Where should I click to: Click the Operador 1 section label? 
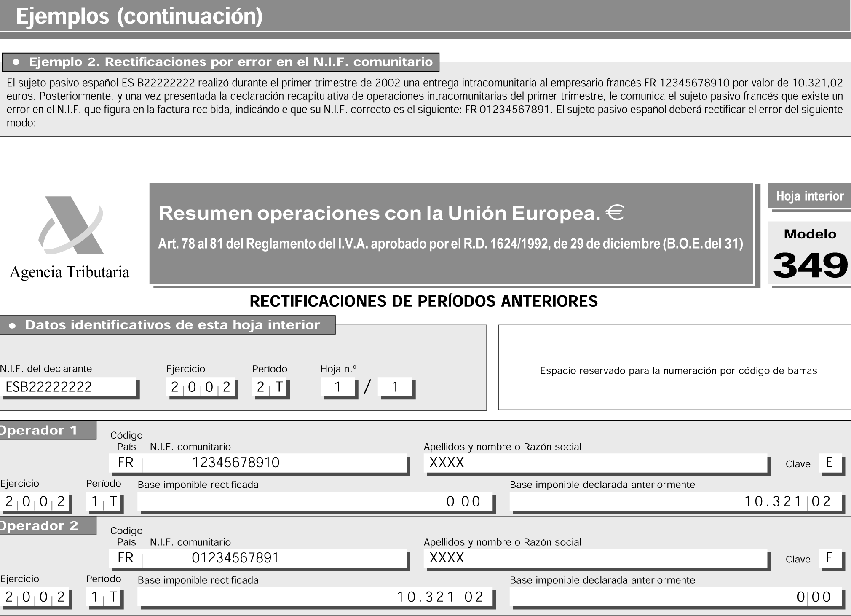48,430
